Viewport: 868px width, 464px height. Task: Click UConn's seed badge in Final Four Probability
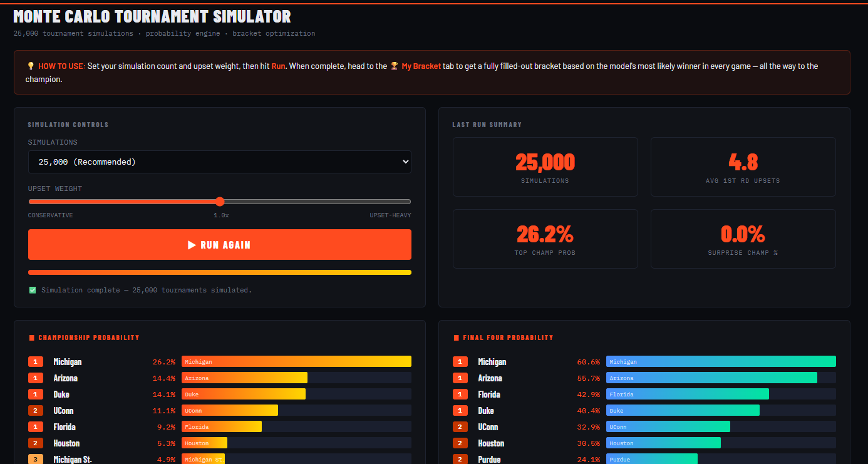460,427
